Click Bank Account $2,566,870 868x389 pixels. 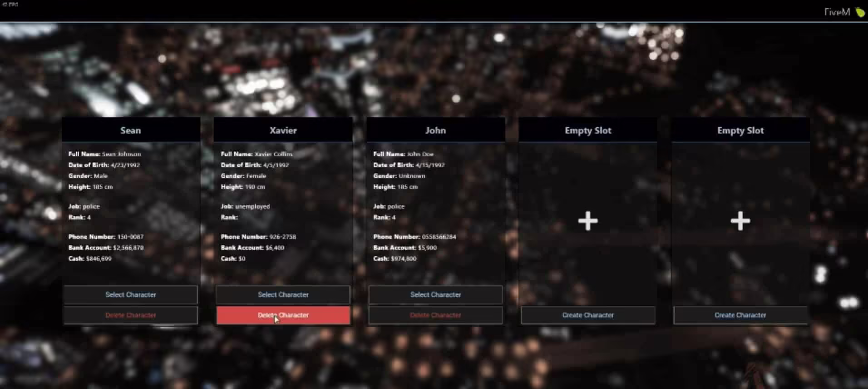[106, 248]
